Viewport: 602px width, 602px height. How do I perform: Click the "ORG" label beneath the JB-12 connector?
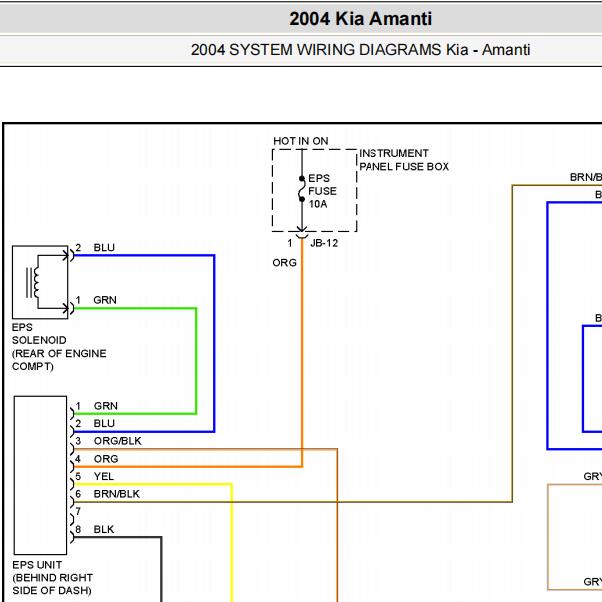[284, 263]
